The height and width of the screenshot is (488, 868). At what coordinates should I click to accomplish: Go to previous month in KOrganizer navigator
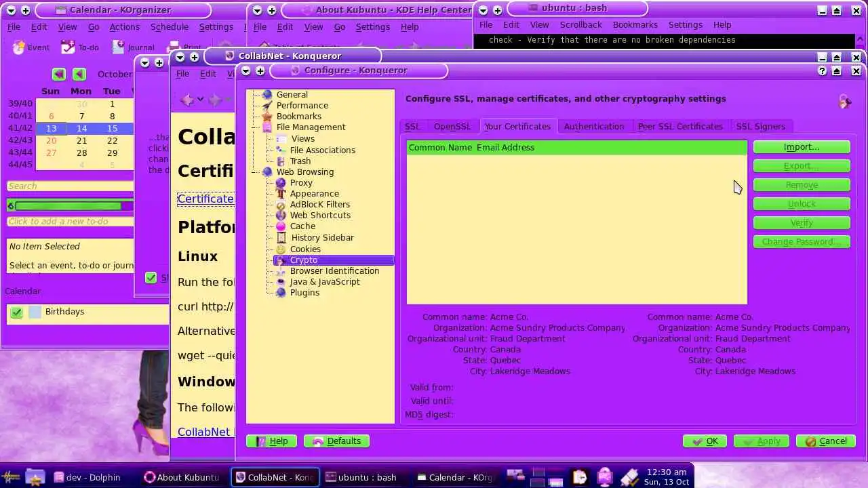pos(79,74)
